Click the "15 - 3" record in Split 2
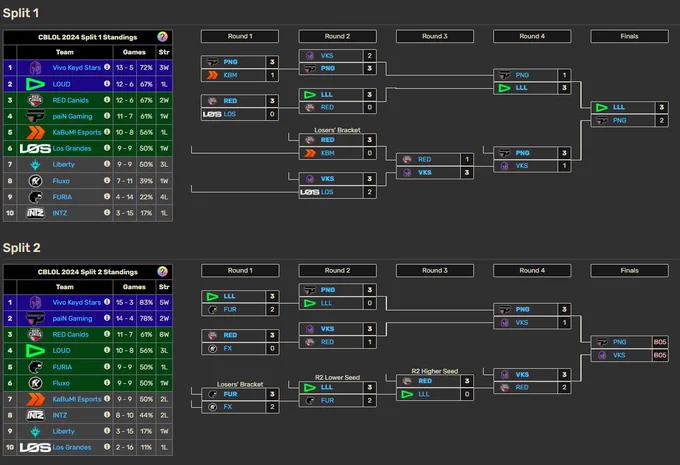Viewport: 680px width, 465px height. click(124, 302)
